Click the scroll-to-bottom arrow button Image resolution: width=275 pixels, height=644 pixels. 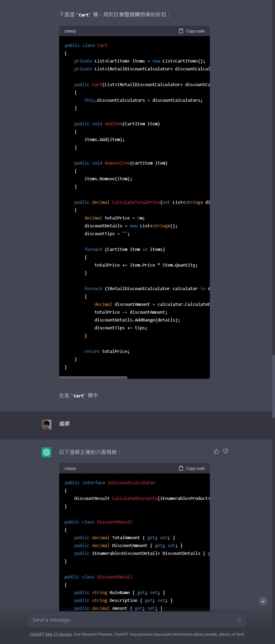(x=263, y=601)
